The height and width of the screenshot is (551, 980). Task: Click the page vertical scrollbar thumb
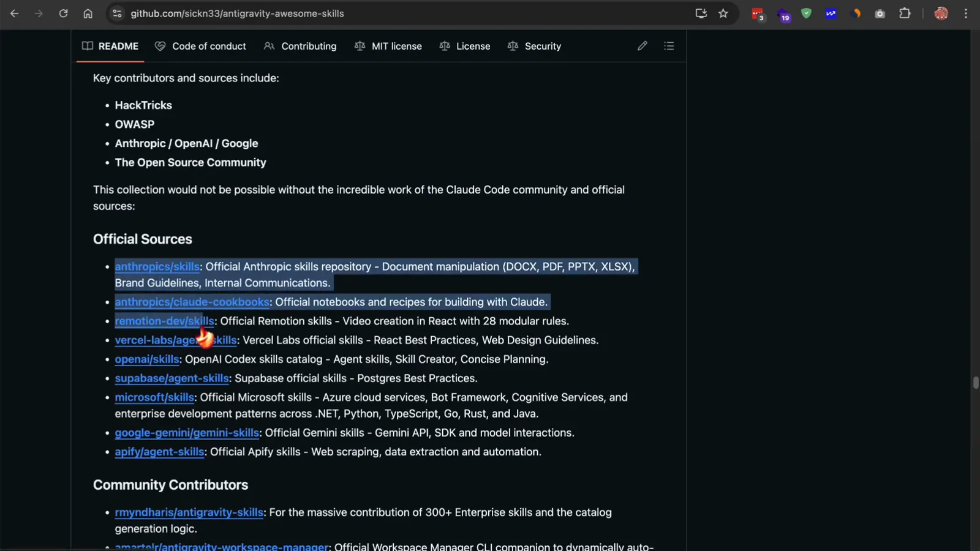(x=976, y=383)
